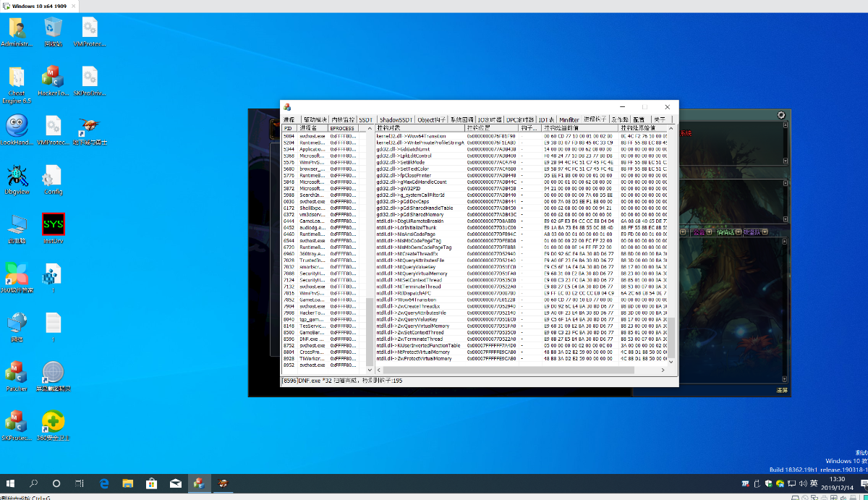Click the round settings icon in the game window
This screenshot has height=500, width=868.
(x=781, y=115)
